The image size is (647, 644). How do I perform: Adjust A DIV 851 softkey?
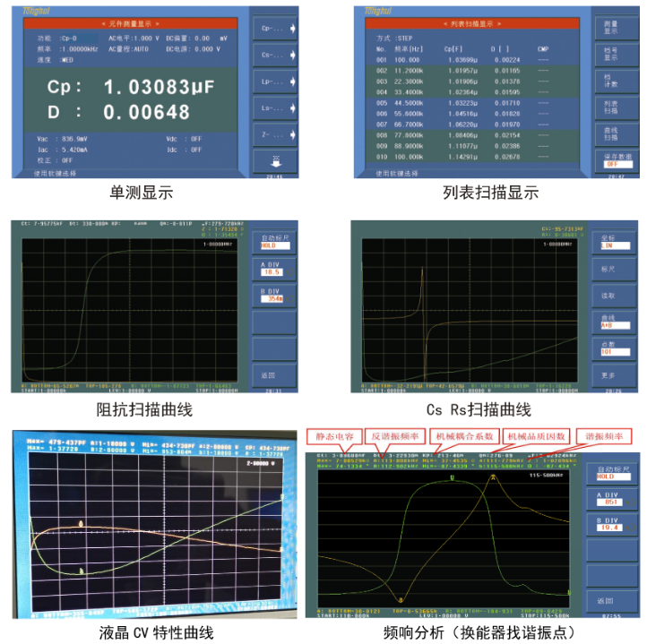tap(612, 499)
